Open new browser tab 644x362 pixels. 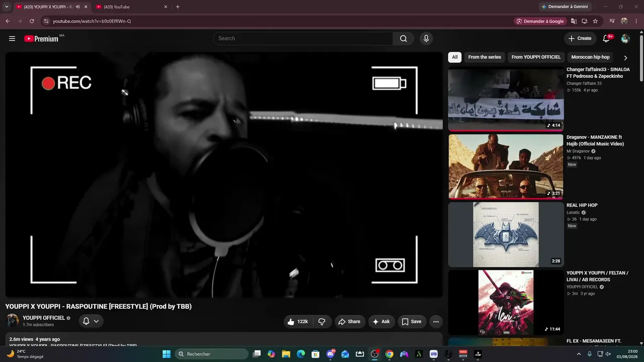tap(178, 7)
